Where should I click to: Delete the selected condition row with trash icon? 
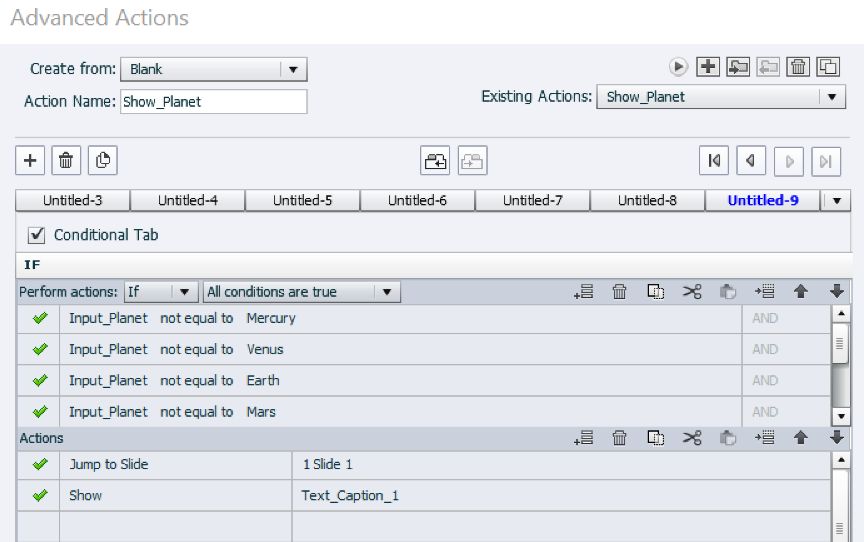pos(620,292)
